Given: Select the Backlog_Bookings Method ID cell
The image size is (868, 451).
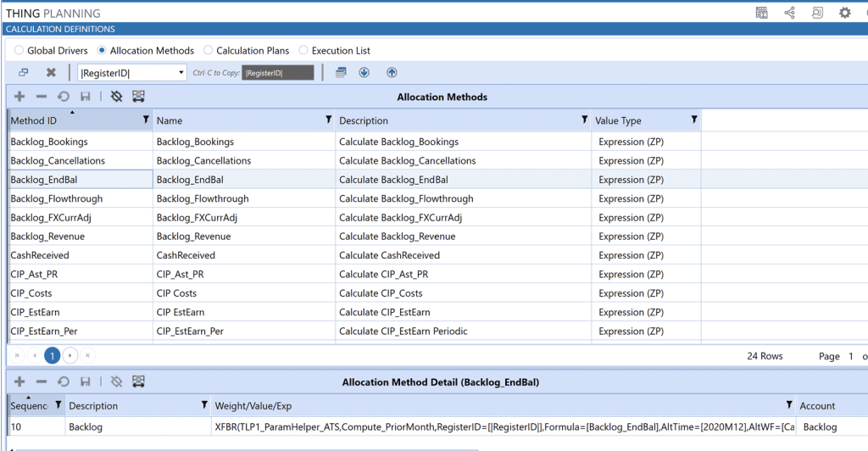Looking at the screenshot, I should (81, 142).
